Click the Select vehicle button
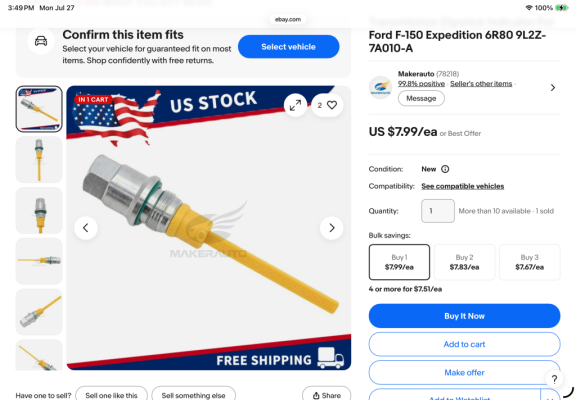This screenshot has height=400, width=576. [x=288, y=47]
